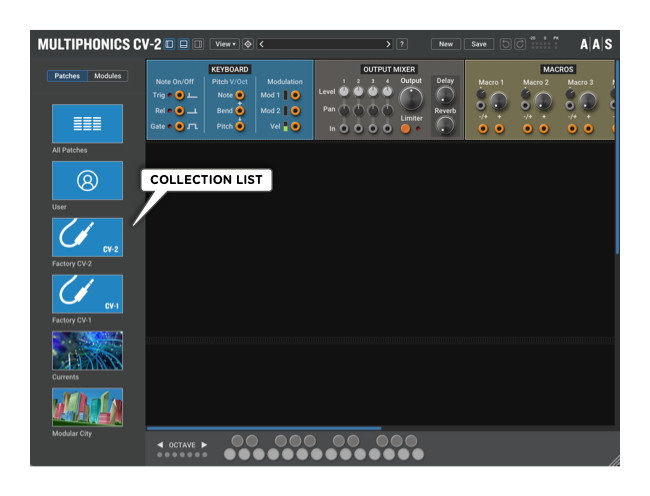650x496 pixels.
Task: Click the Macro 1 bipolar -/+ output jack
Action: pos(483,129)
